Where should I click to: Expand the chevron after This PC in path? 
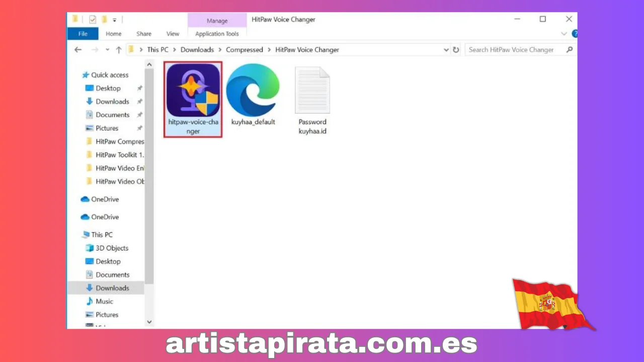(x=175, y=50)
